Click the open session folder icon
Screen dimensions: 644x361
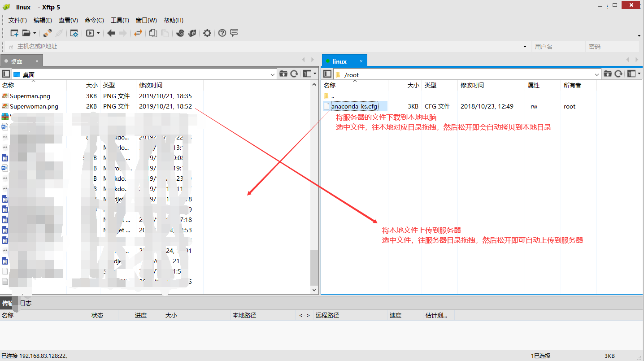[26, 33]
